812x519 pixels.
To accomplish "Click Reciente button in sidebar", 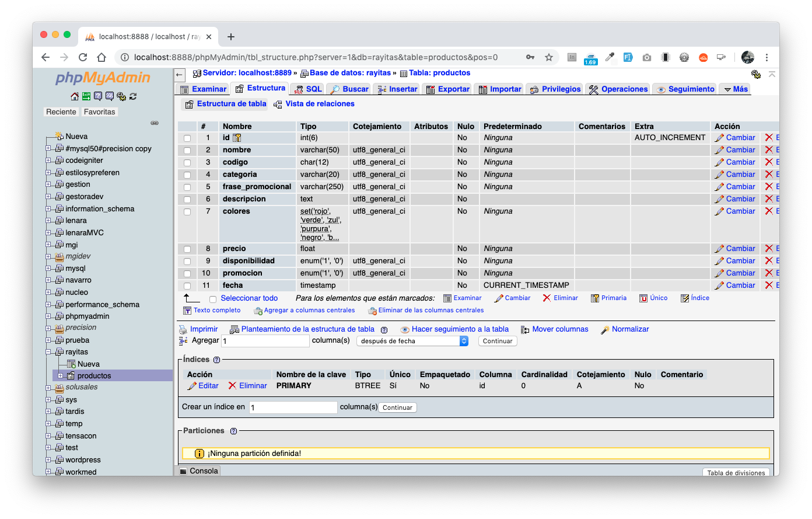I will tap(61, 112).
